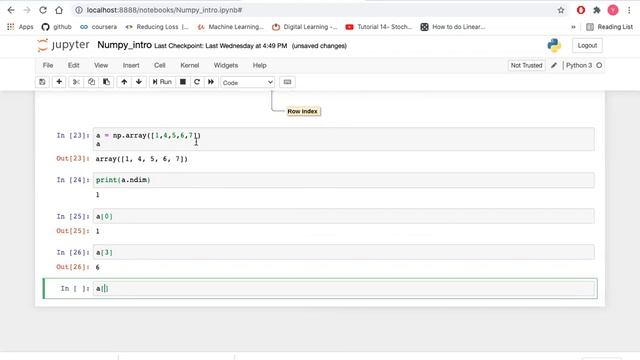Click the a[3] code cell

[x=344, y=252]
